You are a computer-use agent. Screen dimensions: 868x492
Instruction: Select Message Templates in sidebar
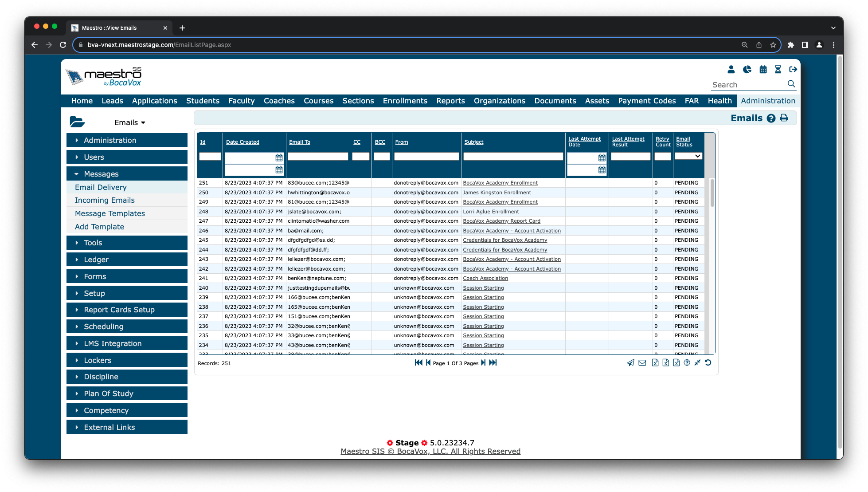(x=110, y=213)
